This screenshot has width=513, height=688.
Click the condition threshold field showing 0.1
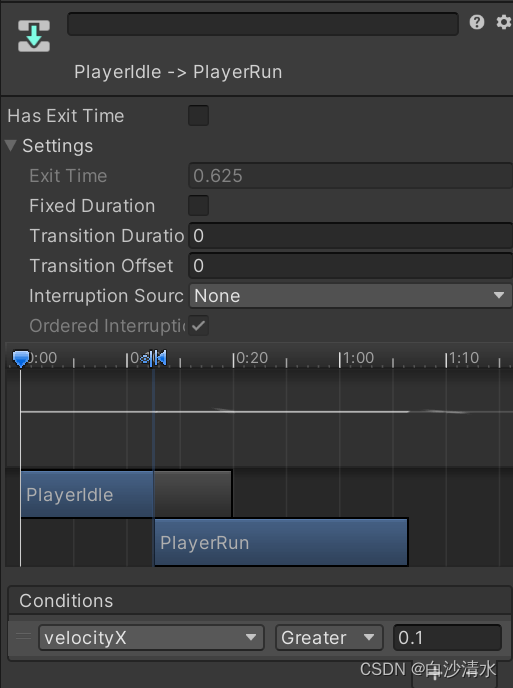coord(447,638)
